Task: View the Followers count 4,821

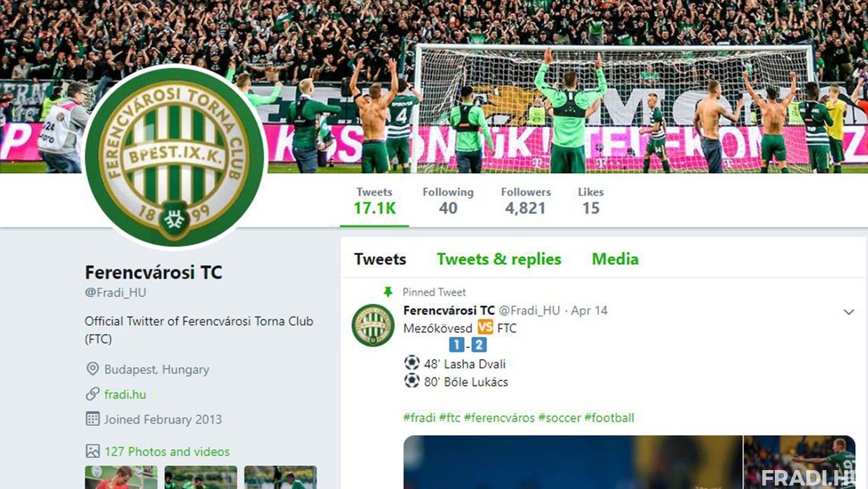Action: pyautogui.click(x=526, y=200)
